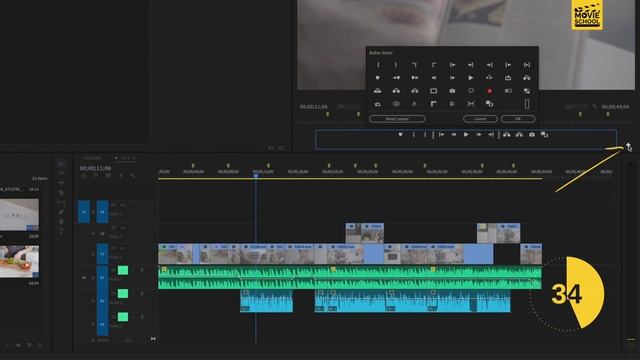
Task: Open playback resolution dropdown in Program monitor
Action: pos(575,107)
